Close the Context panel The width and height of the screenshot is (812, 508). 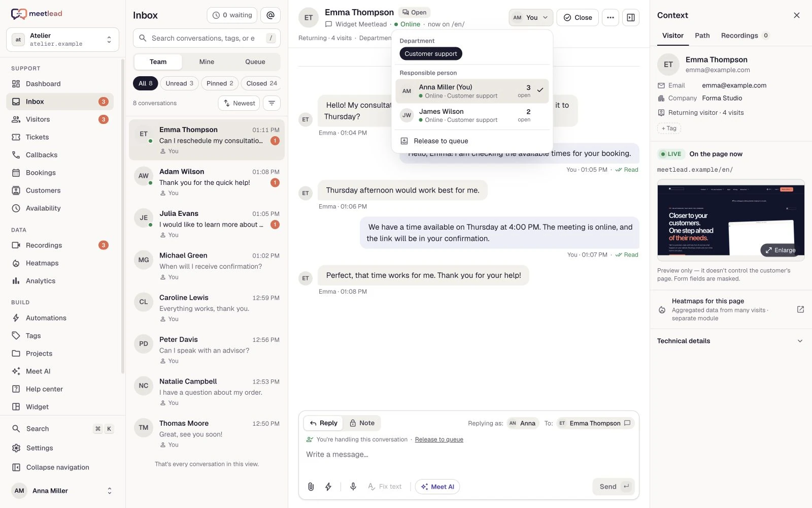click(797, 15)
